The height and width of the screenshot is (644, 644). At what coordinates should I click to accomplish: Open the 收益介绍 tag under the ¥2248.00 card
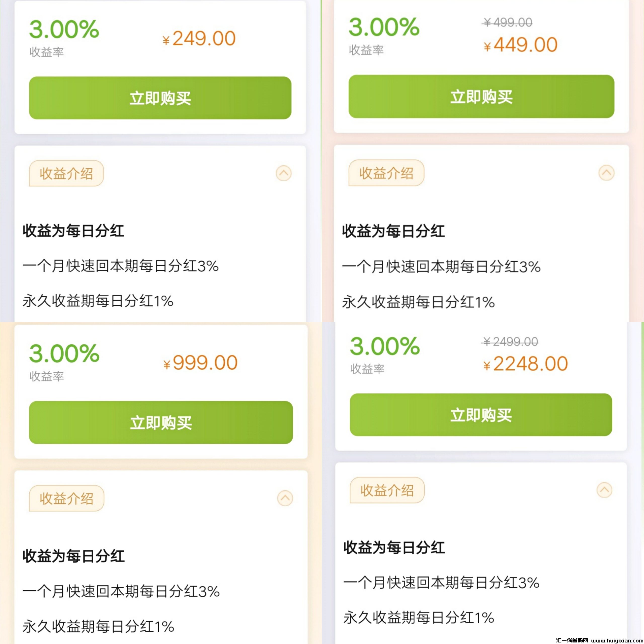coord(387,490)
